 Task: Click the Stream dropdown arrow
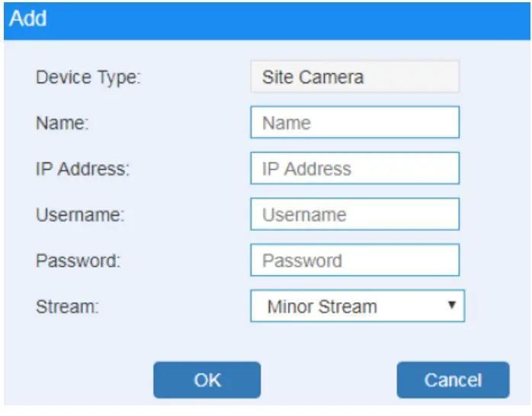click(x=451, y=306)
